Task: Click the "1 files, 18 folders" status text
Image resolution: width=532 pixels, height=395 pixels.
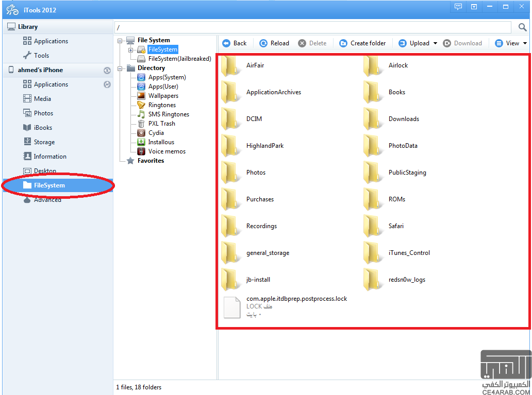Action: (139, 387)
